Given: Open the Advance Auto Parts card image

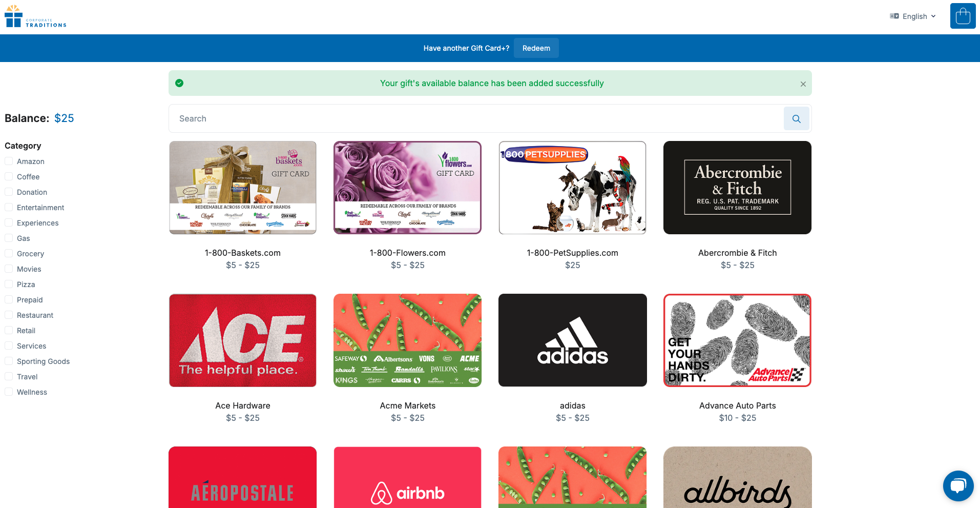Looking at the screenshot, I should click(737, 340).
